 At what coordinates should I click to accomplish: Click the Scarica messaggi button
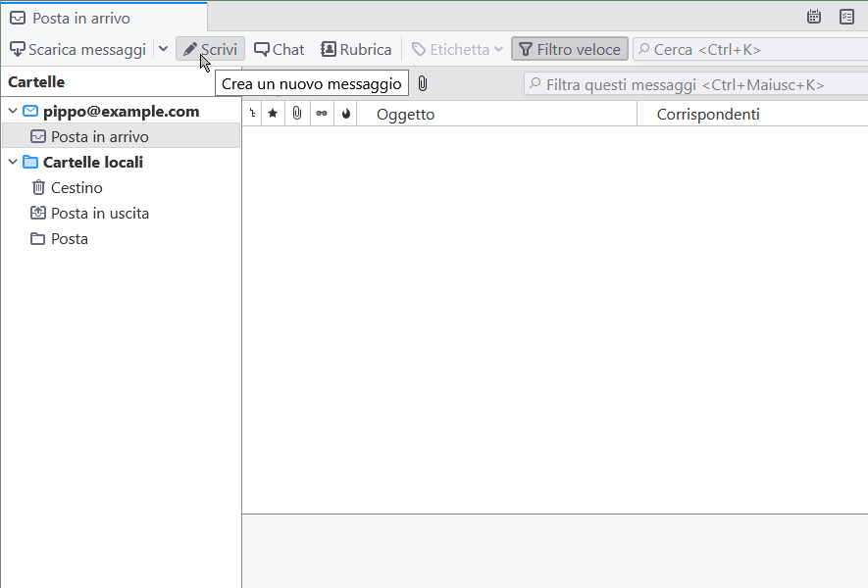(x=78, y=49)
